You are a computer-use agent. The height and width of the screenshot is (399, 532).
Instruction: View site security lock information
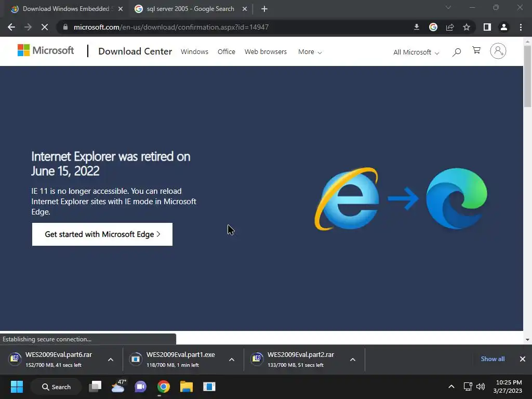coord(65,27)
